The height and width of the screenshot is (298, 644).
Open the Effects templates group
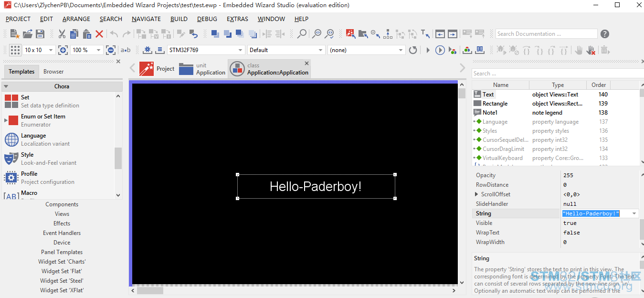click(x=62, y=223)
